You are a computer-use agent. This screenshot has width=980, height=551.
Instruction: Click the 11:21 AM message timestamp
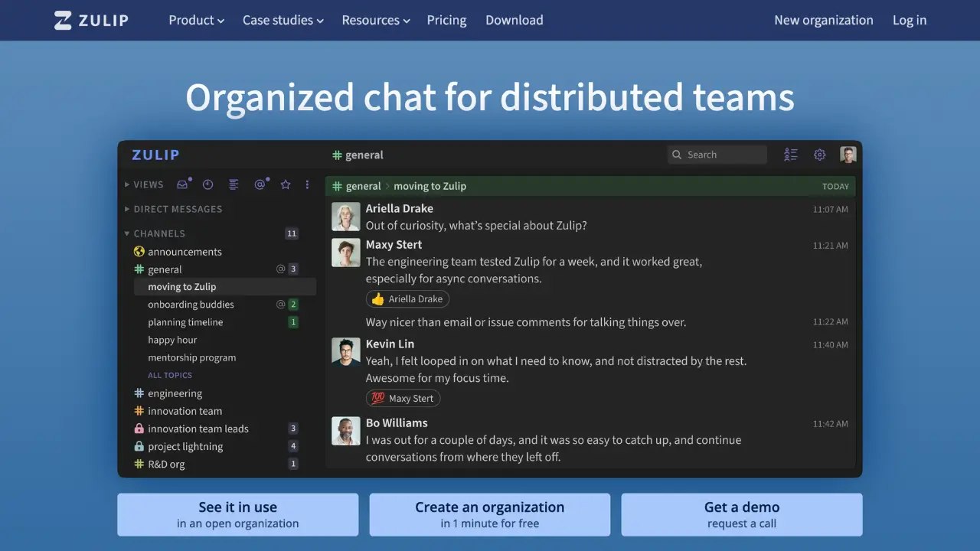(831, 246)
